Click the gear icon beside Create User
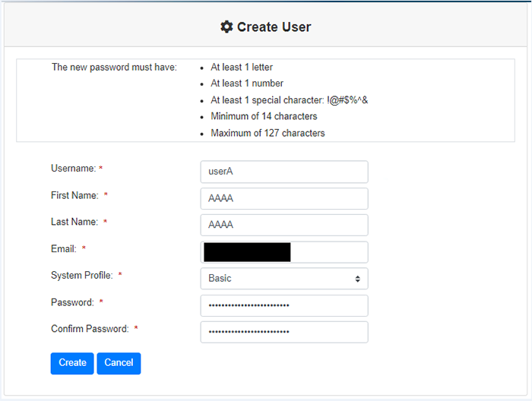 226,27
